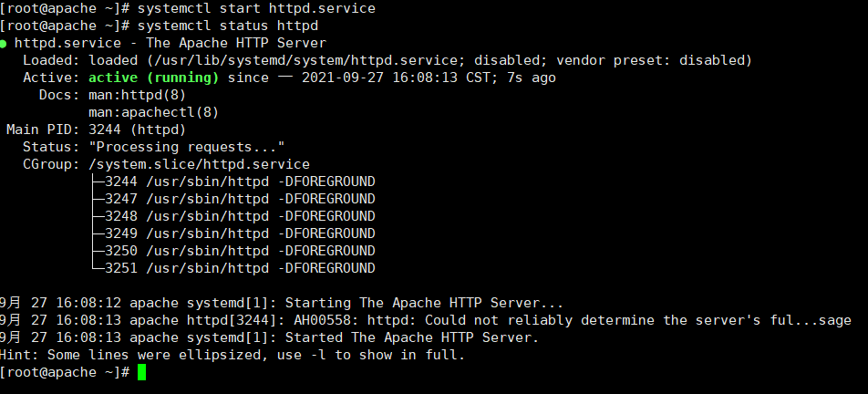This screenshot has width=868, height=394.
Task: Click the /system.slice/httpd.service CGroup path
Action: click(199, 164)
